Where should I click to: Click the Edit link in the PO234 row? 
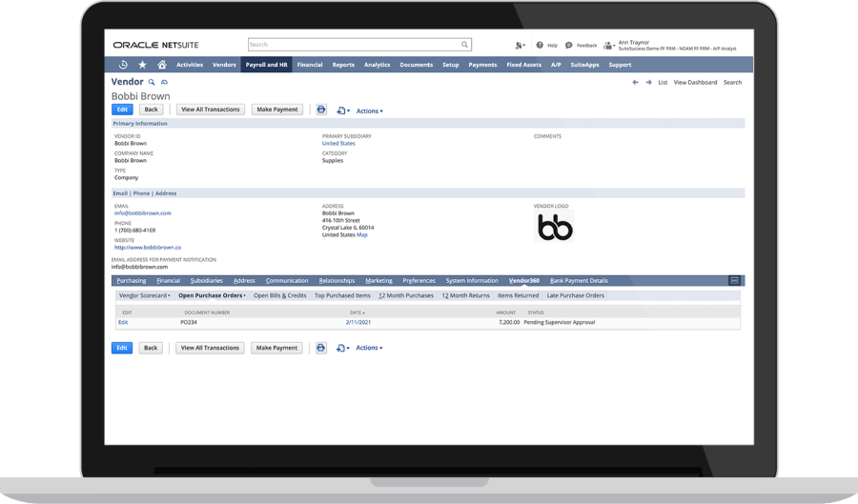123,322
